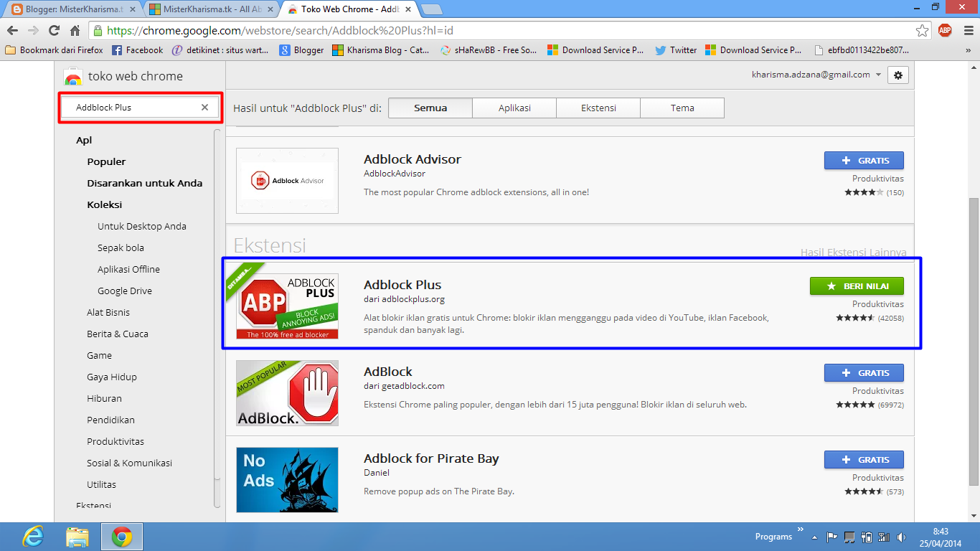Bookmark this page with the star icon

click(923, 31)
